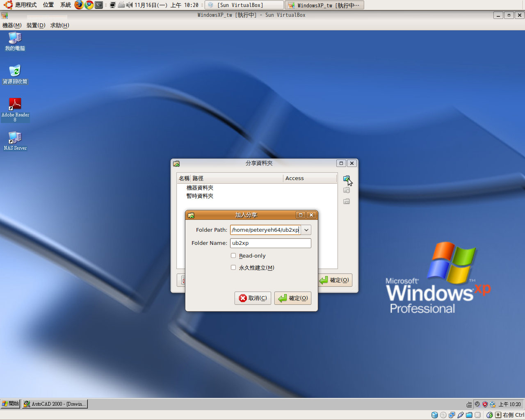Screen dimensions: 525x420
Task: Click the Folder Path input field
Action: tap(265, 230)
